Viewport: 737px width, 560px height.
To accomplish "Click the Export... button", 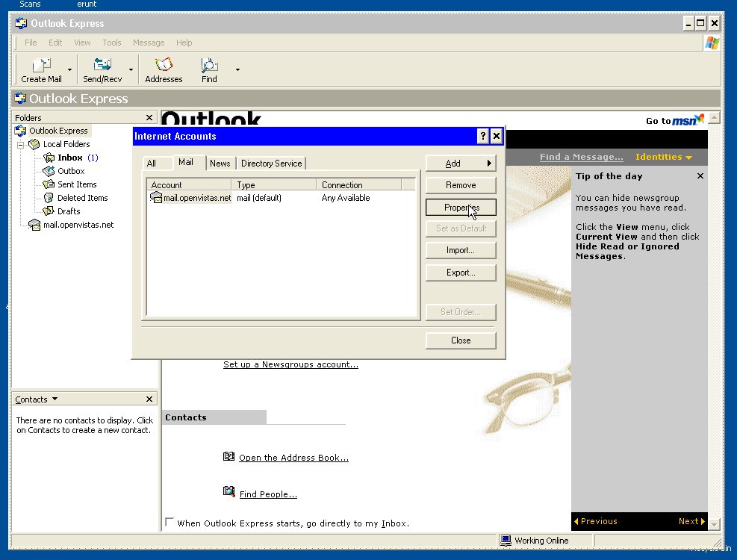I will (461, 273).
